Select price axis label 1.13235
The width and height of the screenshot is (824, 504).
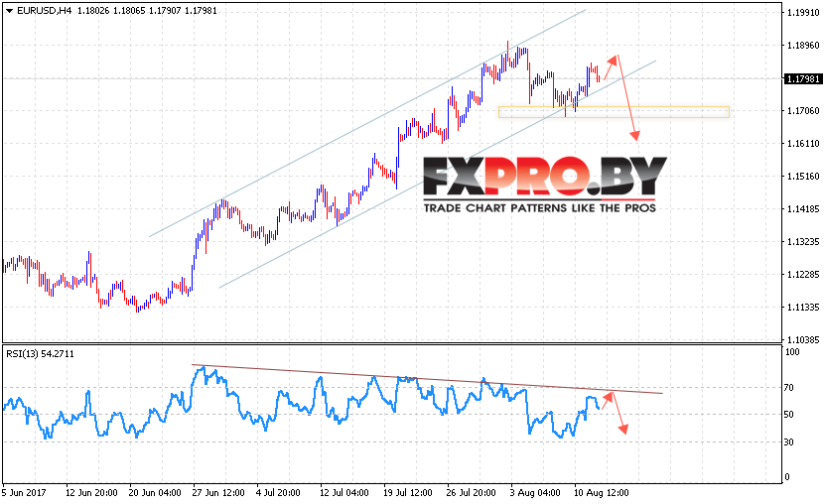click(803, 241)
